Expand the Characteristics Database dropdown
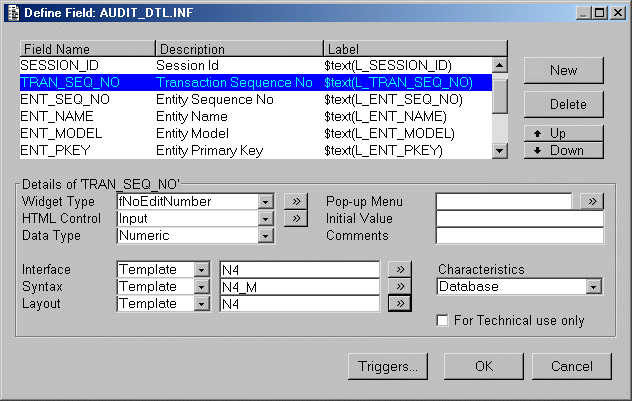The image size is (632, 401). tap(594, 287)
